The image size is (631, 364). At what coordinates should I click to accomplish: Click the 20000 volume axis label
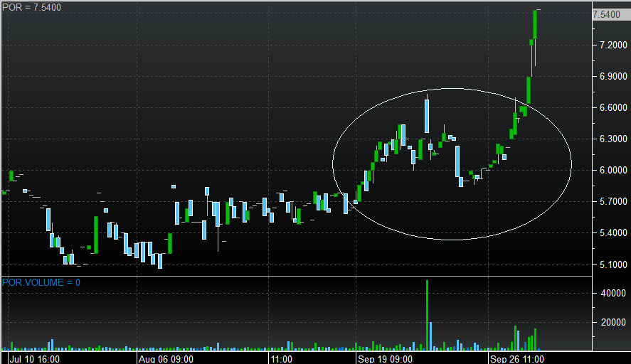pos(613,322)
